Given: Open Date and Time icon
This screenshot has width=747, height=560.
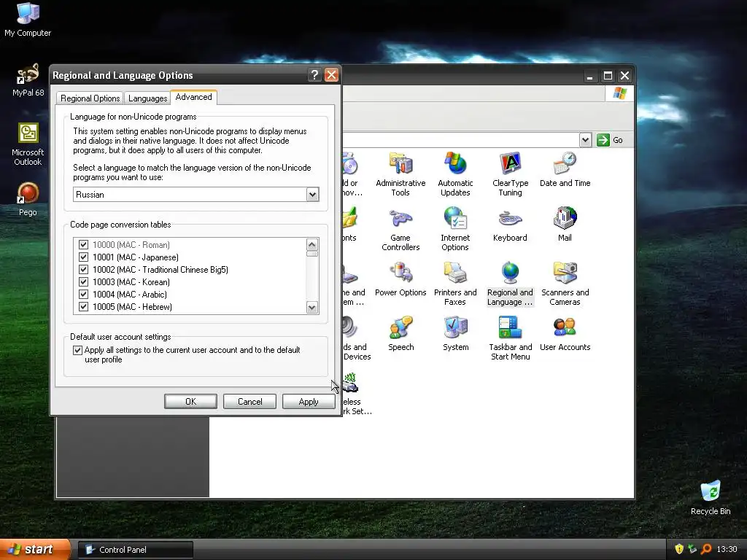Looking at the screenshot, I should pos(565,169).
